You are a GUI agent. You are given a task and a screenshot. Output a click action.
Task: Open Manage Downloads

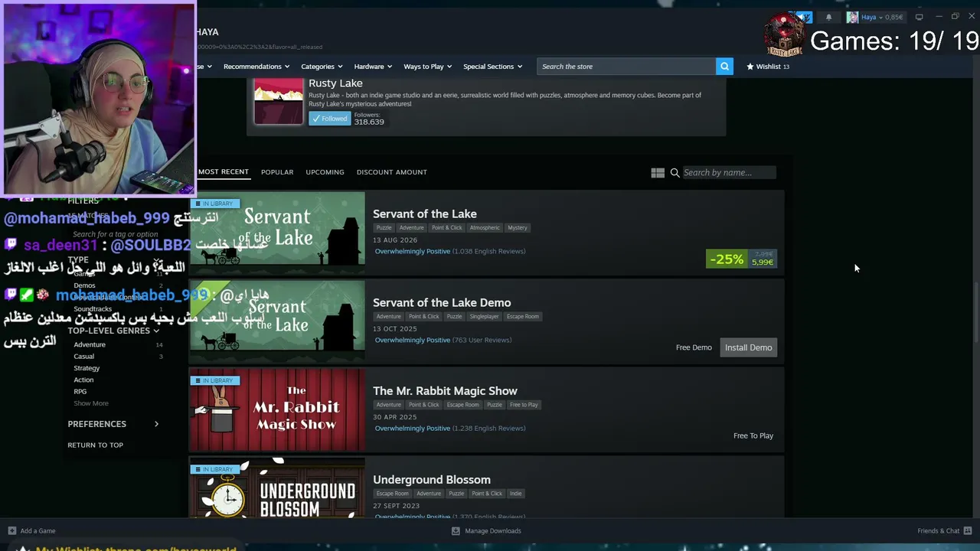[x=492, y=530]
